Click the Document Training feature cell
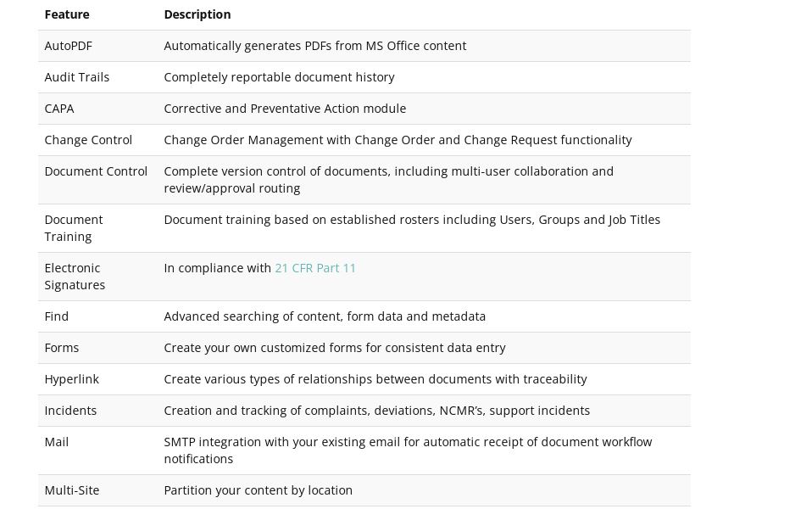This screenshot has height=509, width=812. tap(74, 228)
